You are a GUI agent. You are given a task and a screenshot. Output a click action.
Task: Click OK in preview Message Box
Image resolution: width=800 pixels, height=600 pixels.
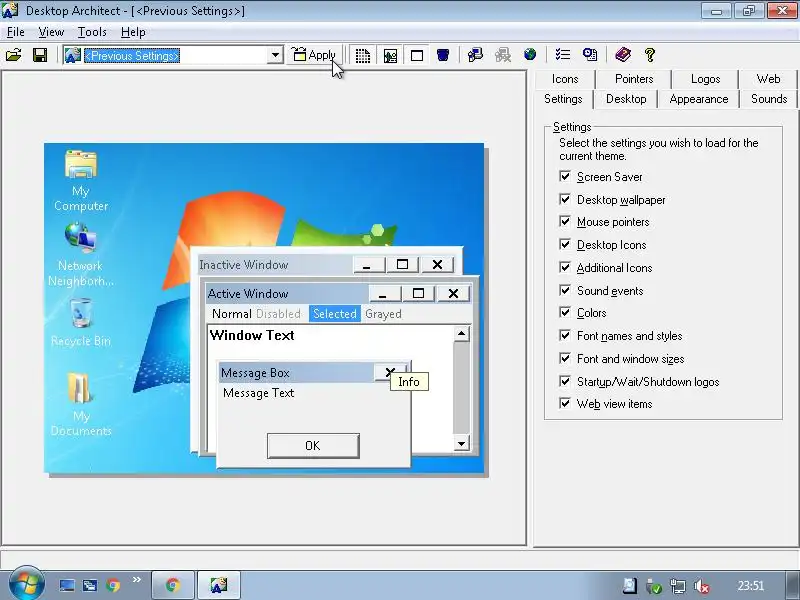pyautogui.click(x=313, y=445)
